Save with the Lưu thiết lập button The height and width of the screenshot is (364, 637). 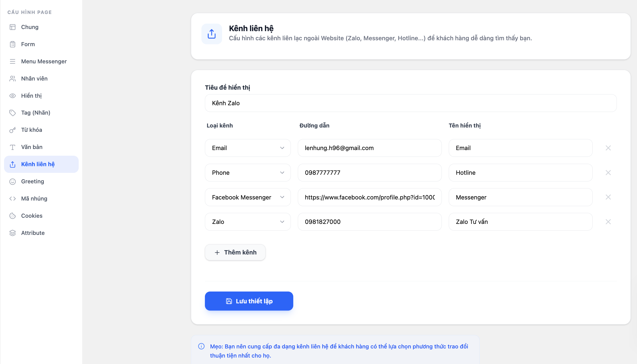pyautogui.click(x=249, y=301)
